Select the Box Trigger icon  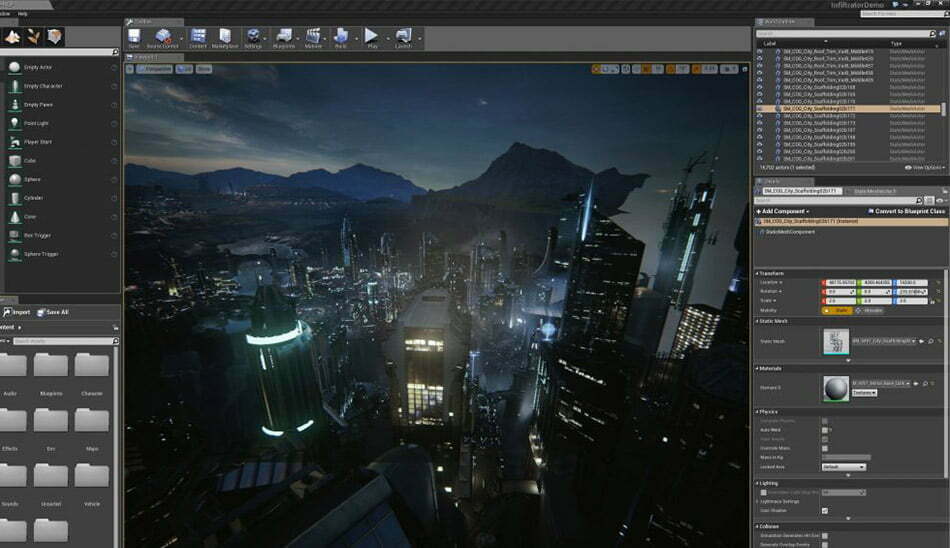point(15,235)
